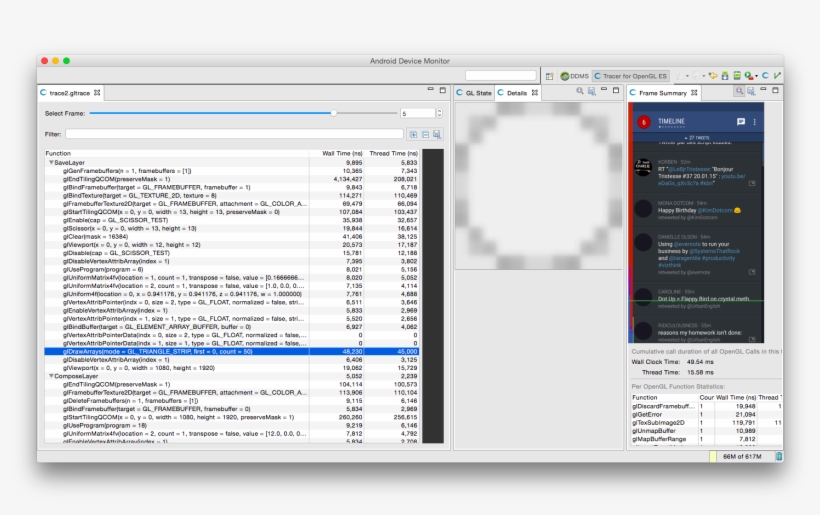
Task: Select the glDeleteFramebuffers row
Action: click(232, 400)
